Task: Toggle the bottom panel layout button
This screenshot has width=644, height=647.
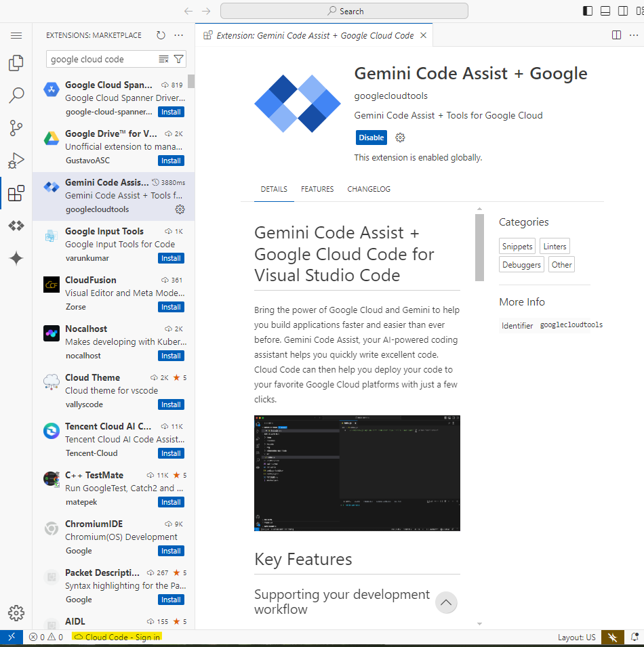Action: (x=605, y=11)
